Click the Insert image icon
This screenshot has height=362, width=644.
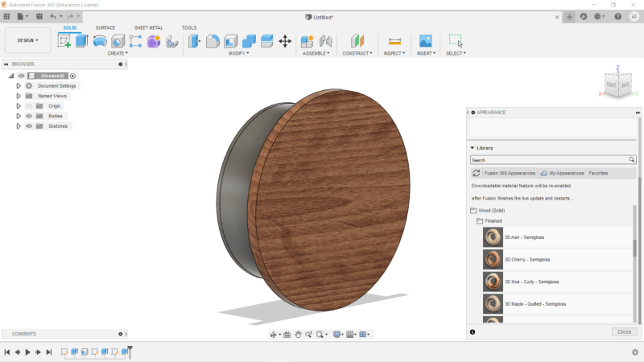point(426,41)
